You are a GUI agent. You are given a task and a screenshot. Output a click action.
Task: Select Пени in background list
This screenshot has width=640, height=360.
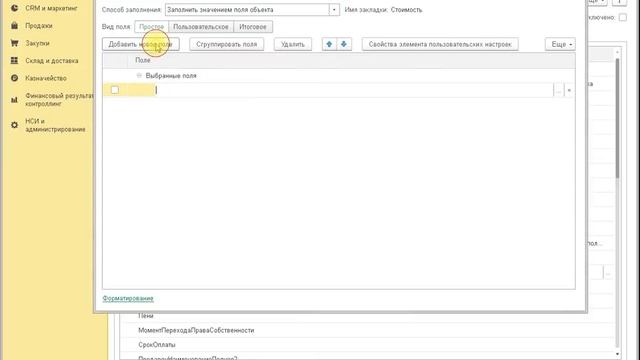146,316
